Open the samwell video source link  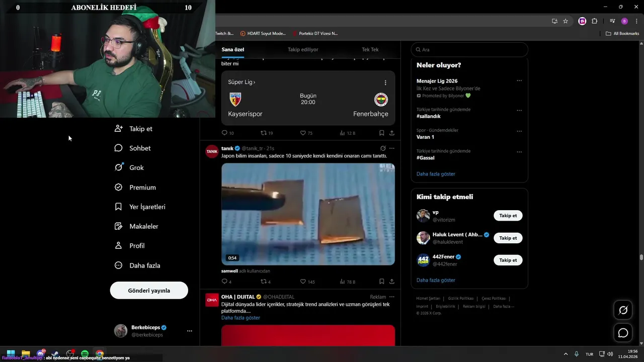pos(229,271)
